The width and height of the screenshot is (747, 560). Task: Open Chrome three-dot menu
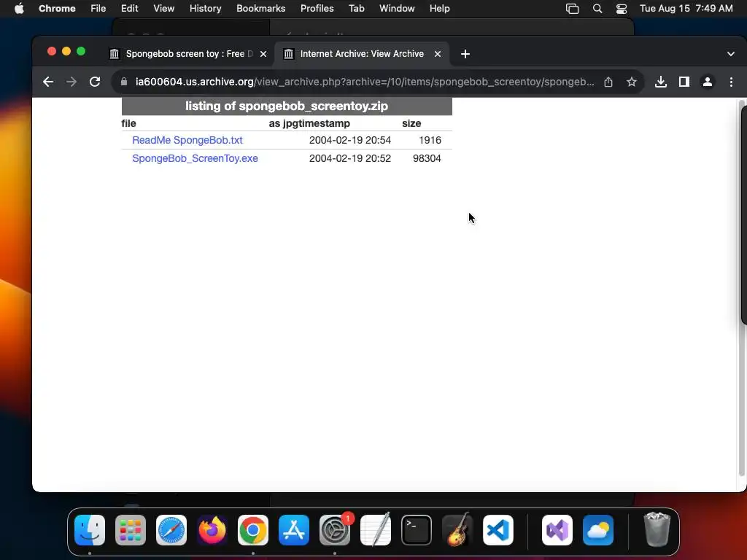[731, 82]
